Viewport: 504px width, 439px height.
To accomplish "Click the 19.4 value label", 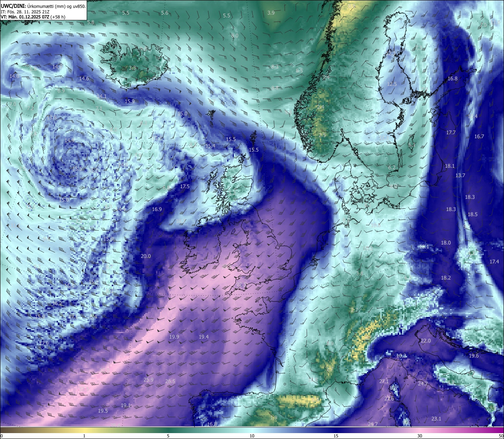I will click(204, 337).
